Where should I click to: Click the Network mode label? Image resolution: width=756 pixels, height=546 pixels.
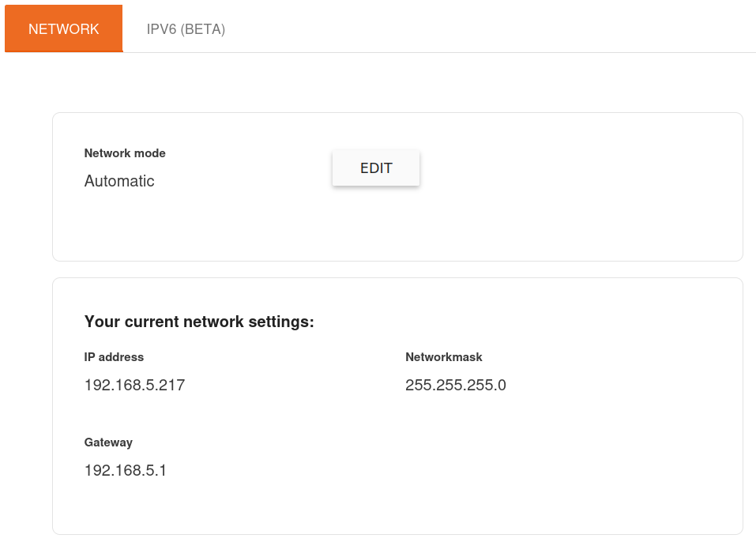click(125, 153)
